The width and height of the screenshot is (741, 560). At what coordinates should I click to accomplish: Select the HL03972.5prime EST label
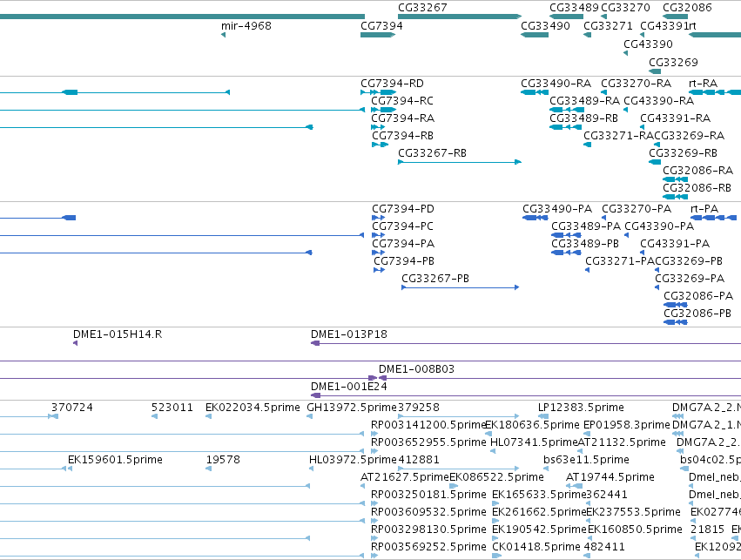[353, 461]
